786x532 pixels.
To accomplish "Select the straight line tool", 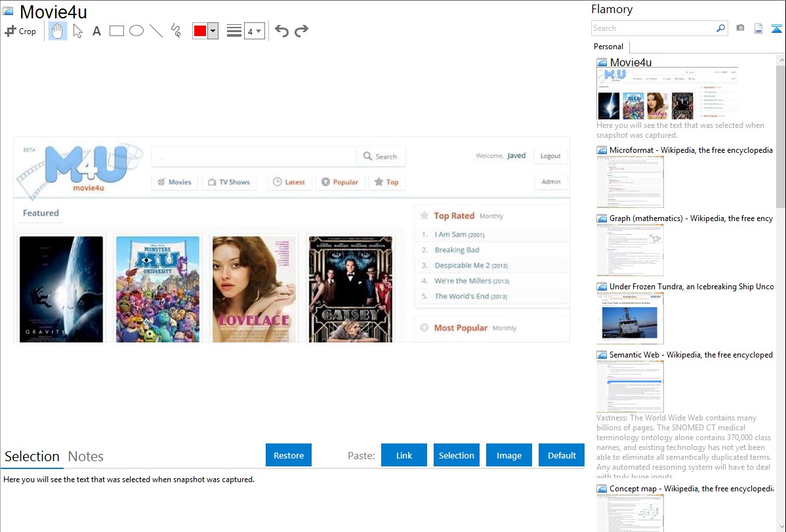I will [x=156, y=31].
